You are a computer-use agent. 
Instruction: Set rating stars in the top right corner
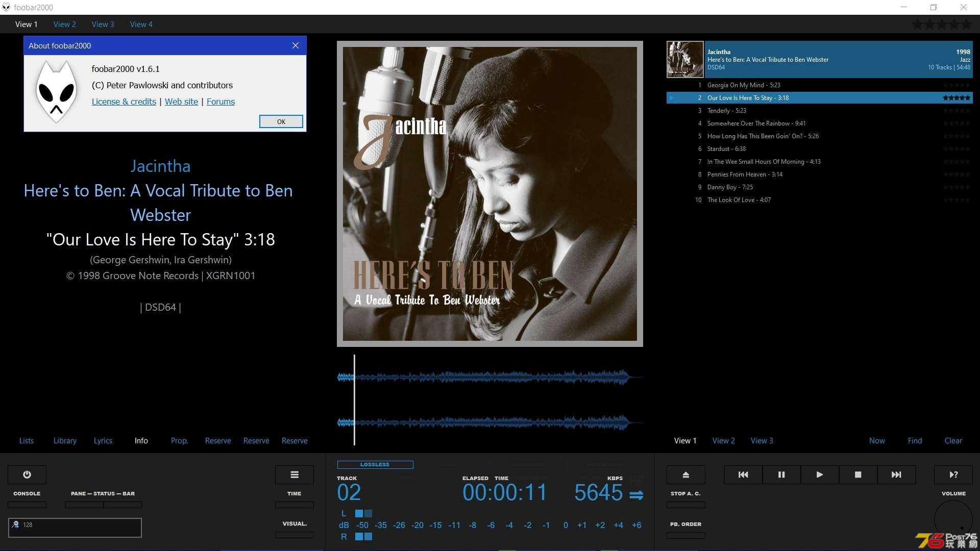pyautogui.click(x=942, y=24)
